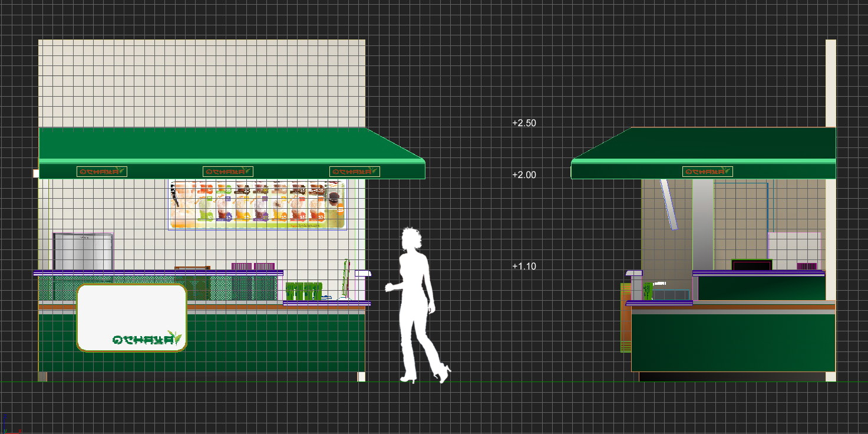This screenshot has height=434, width=868.
Task: Select the brown tray on the front countertop
Action: [x=192, y=268]
